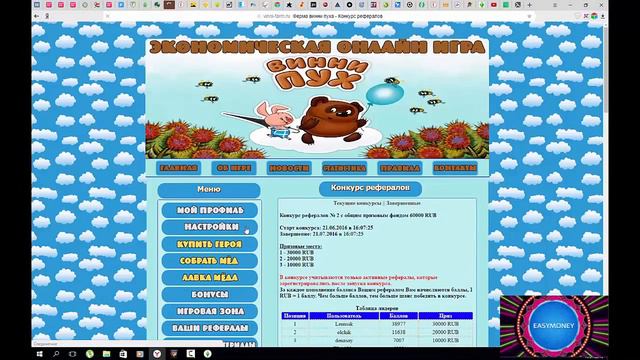Viewport: 640px width, 360px height.
Task: Select КУПИТЬ ГЕРОЯ in side menu
Action: [x=210, y=244]
